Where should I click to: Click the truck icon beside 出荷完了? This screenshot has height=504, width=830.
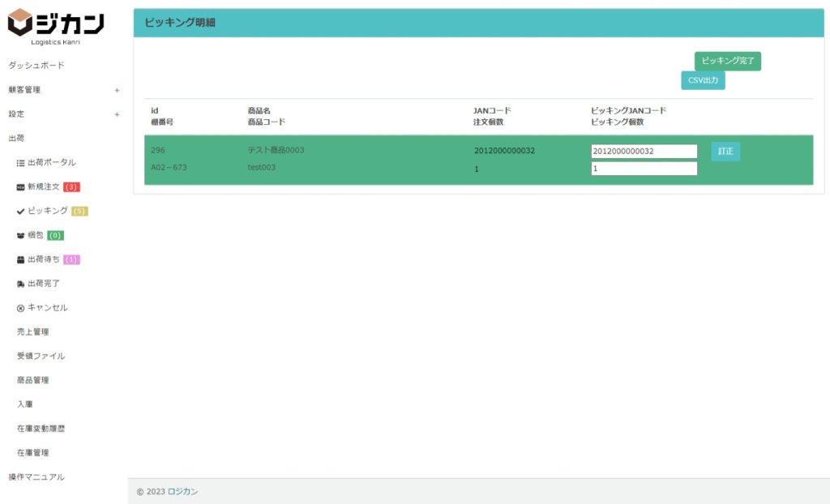click(20, 284)
